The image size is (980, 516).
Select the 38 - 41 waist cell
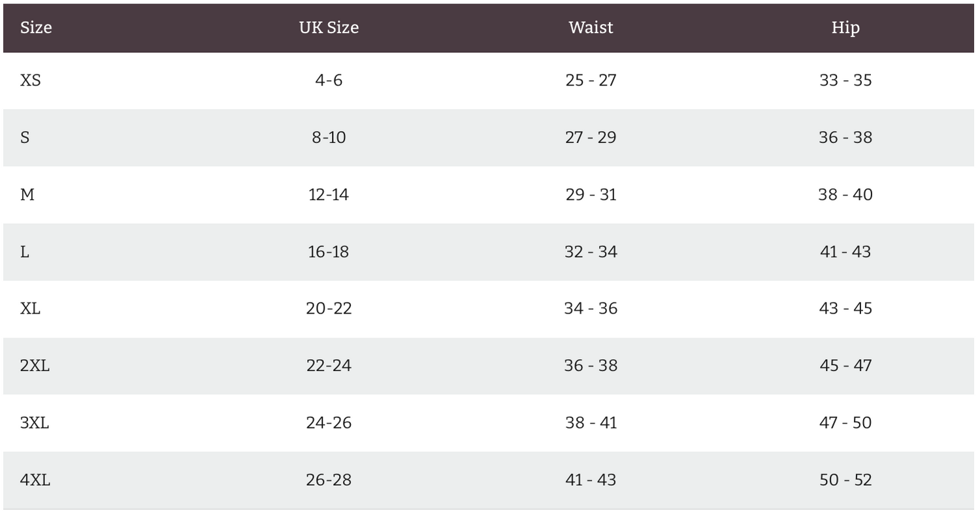point(591,423)
